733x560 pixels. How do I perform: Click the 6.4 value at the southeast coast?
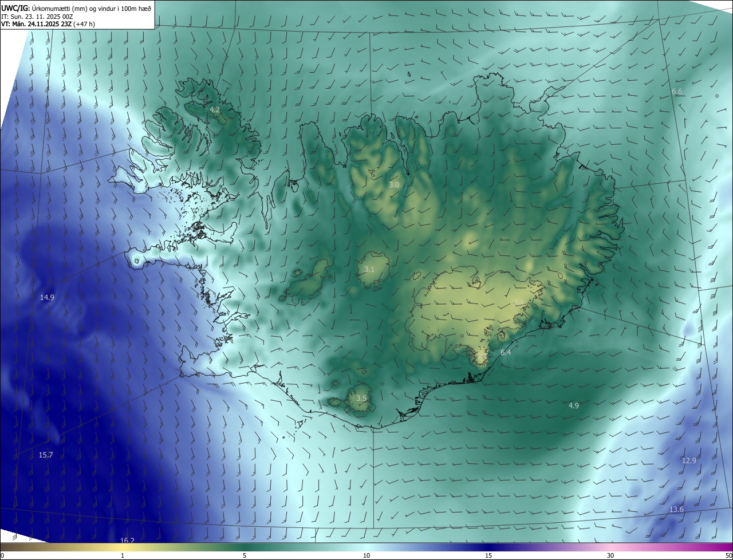[506, 353]
